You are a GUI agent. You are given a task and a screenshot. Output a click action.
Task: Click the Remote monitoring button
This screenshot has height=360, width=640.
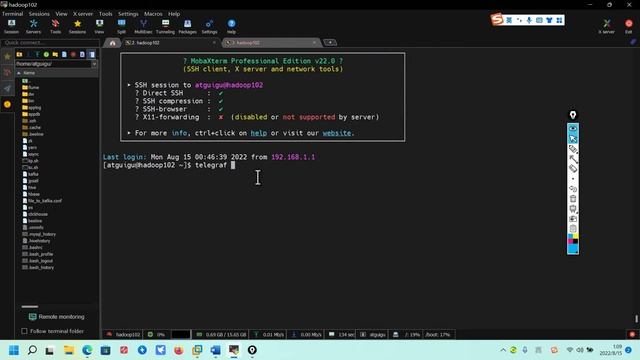(57, 317)
